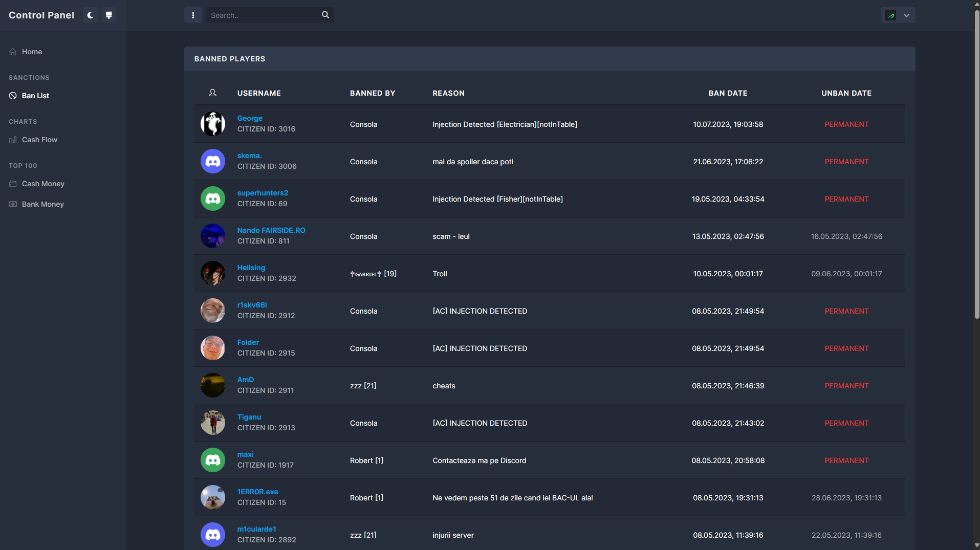Click the PERMANENT label on superhunters2's ban
Image resolution: width=980 pixels, height=550 pixels.
(x=846, y=199)
